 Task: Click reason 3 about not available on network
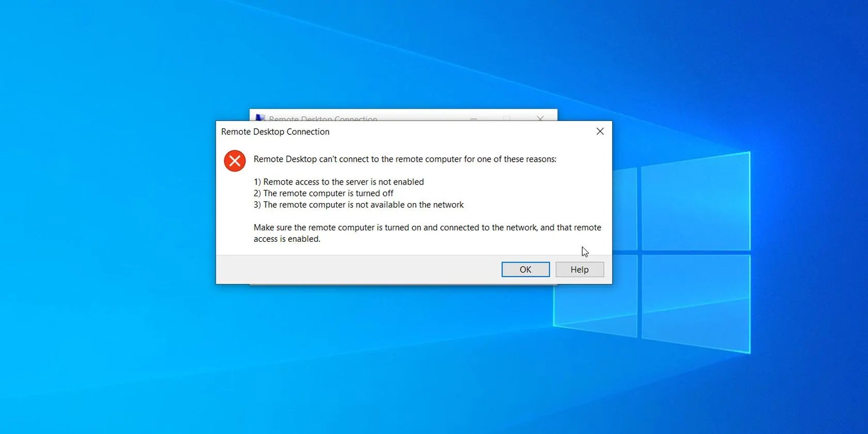coord(359,205)
